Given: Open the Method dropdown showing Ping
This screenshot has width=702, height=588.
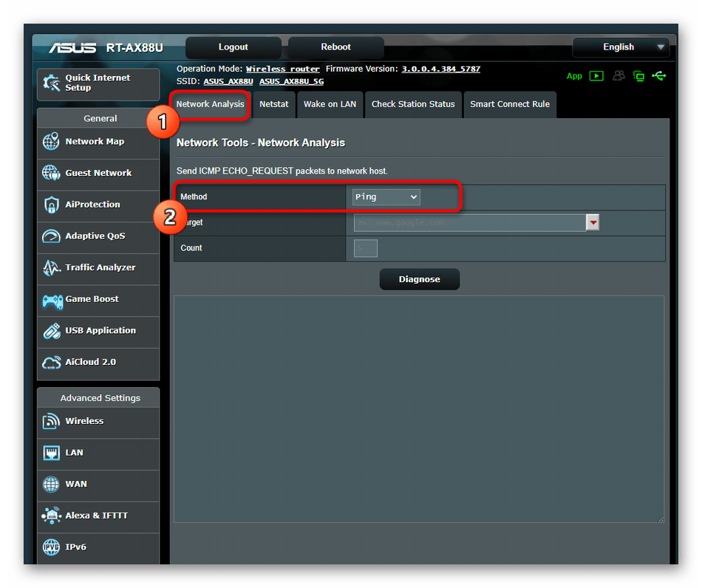Looking at the screenshot, I should [x=386, y=197].
